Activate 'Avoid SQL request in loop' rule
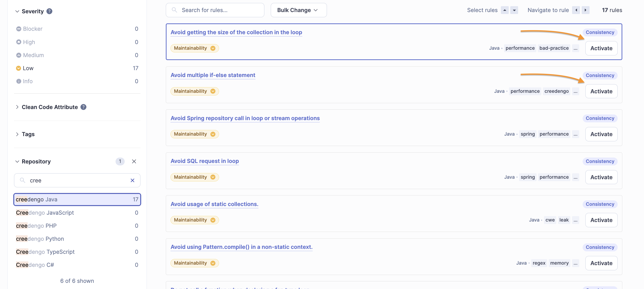The image size is (644, 289). (x=601, y=177)
